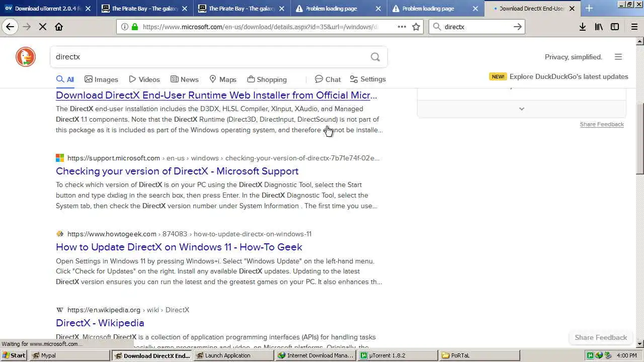Open the Downloads toolbar icon
The width and height of the screenshot is (644, 362).
pyautogui.click(x=583, y=27)
